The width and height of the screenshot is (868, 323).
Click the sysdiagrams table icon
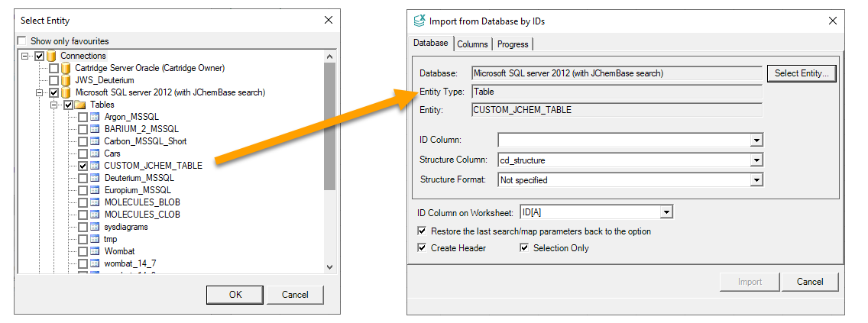tap(96, 227)
